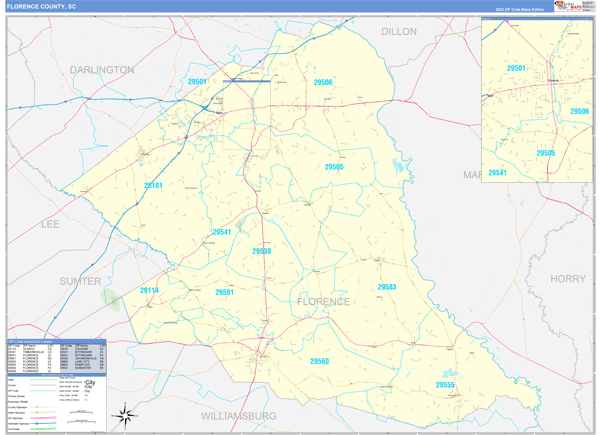Select ZIP code 29555 label

tap(445, 384)
